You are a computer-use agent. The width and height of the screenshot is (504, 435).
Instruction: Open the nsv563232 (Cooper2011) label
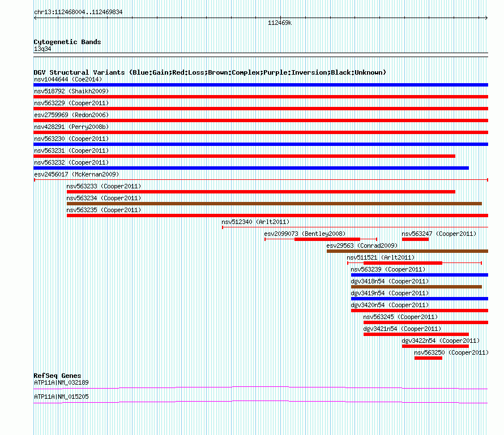pos(71,162)
